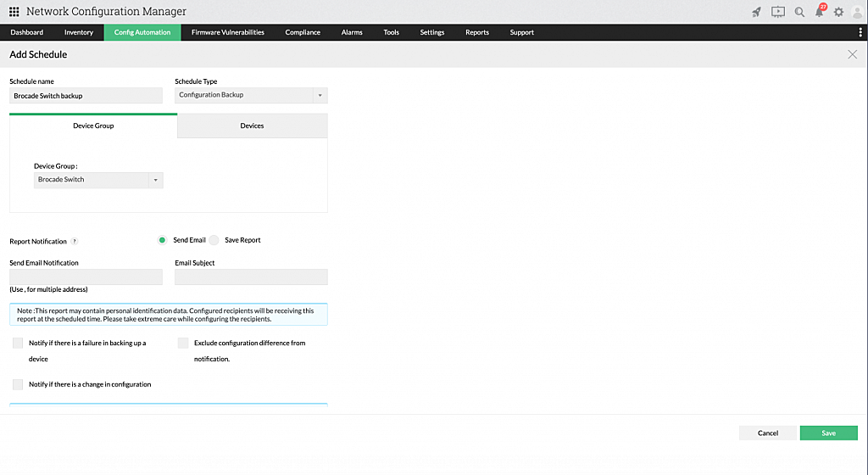Switch to the Devices tab
868x475 pixels.
(252, 126)
